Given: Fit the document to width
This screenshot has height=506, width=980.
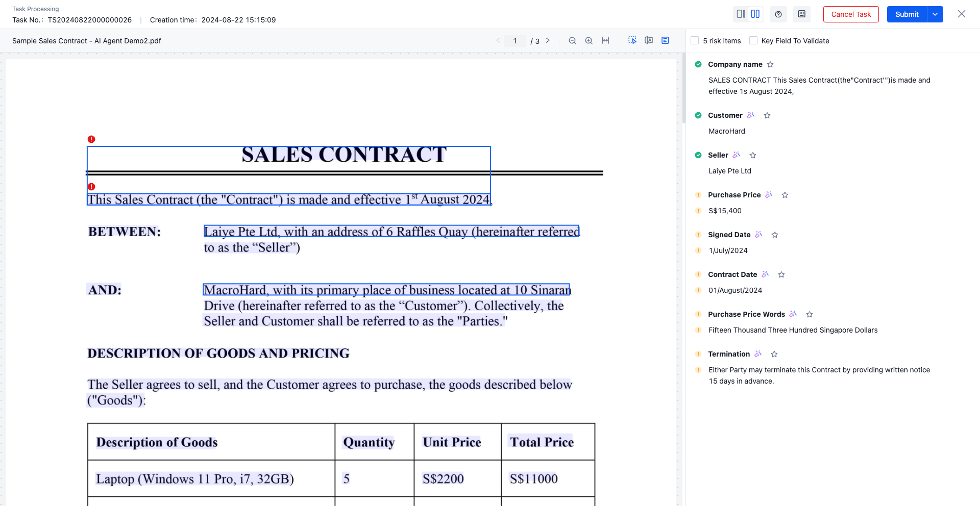Looking at the screenshot, I should [605, 41].
